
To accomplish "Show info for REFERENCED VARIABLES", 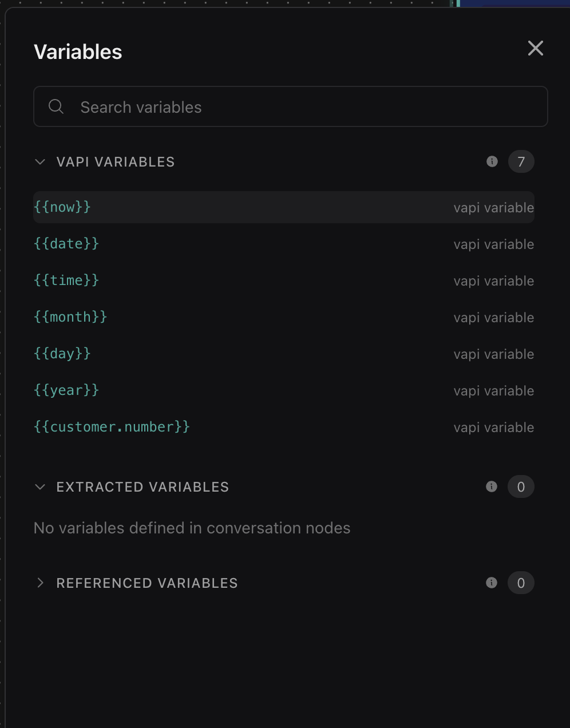I will click(492, 583).
